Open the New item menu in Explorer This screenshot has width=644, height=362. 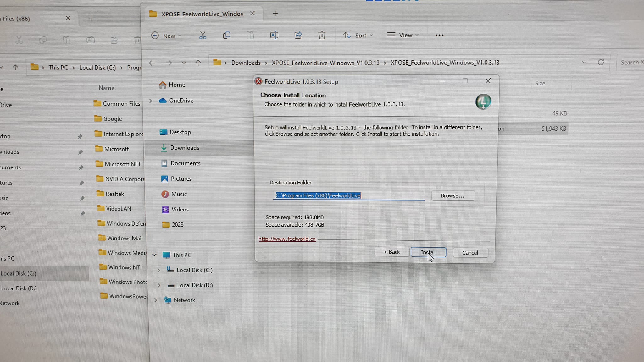tap(166, 36)
